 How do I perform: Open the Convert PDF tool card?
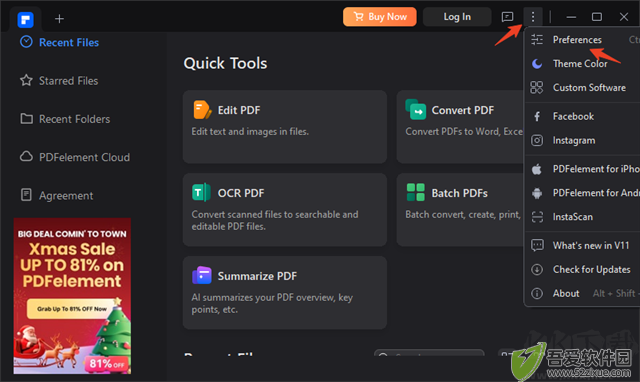[x=460, y=127]
